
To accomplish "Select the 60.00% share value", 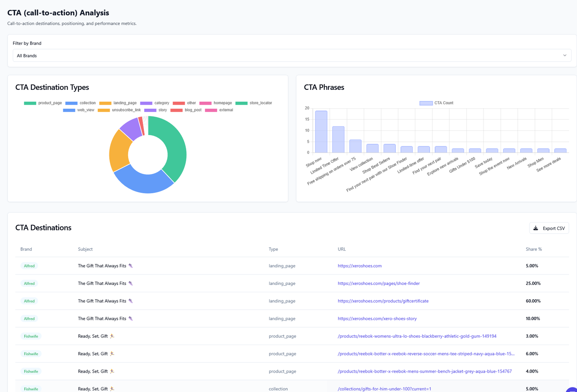I will point(533,301).
